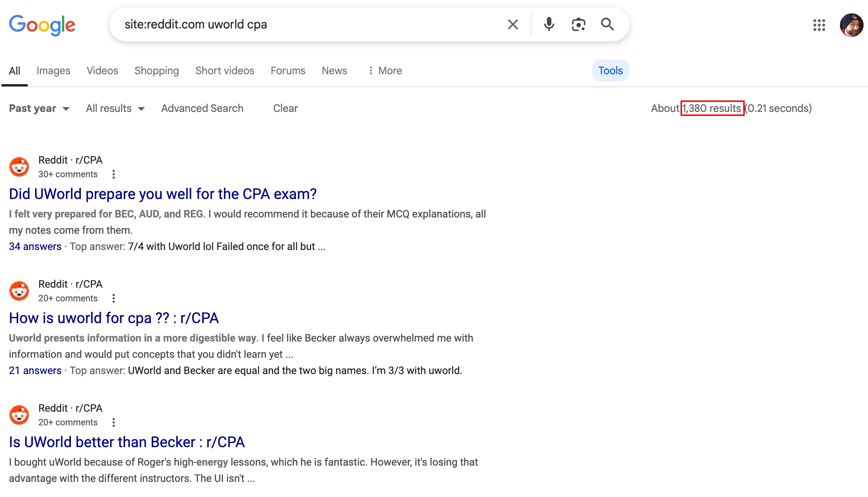This screenshot has width=868, height=497.
Task: Open options menu for first Reddit result
Action: (x=114, y=174)
